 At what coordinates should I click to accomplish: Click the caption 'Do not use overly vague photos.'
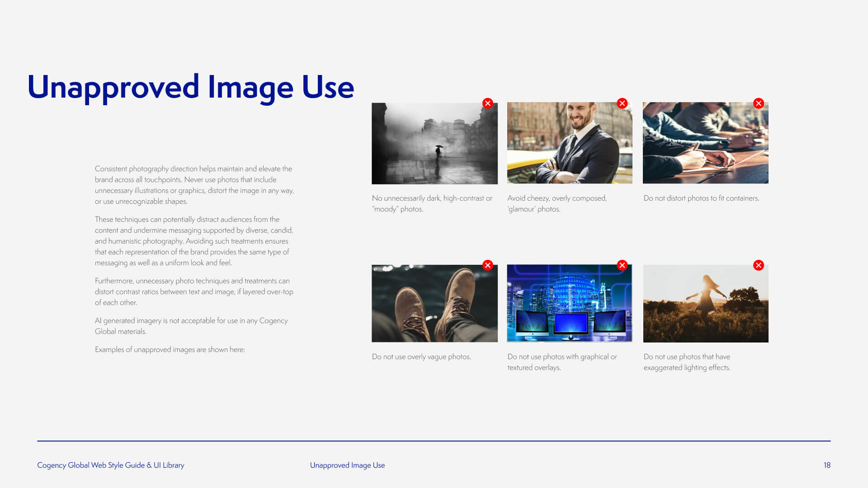[421, 357]
